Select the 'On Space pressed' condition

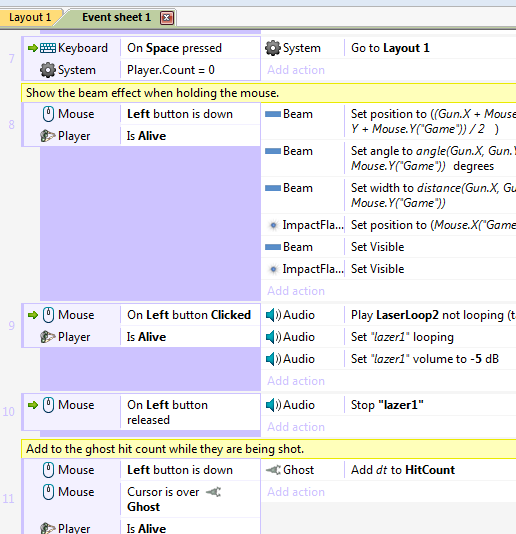[174, 48]
